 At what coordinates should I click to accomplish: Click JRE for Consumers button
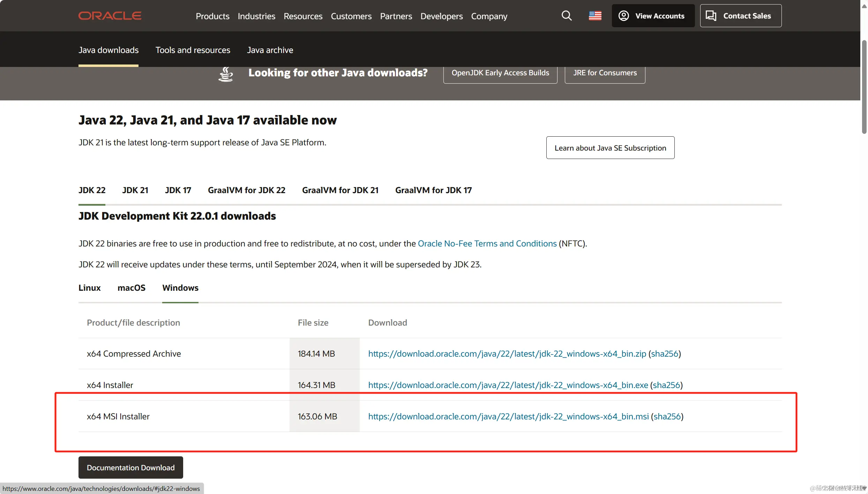click(605, 74)
